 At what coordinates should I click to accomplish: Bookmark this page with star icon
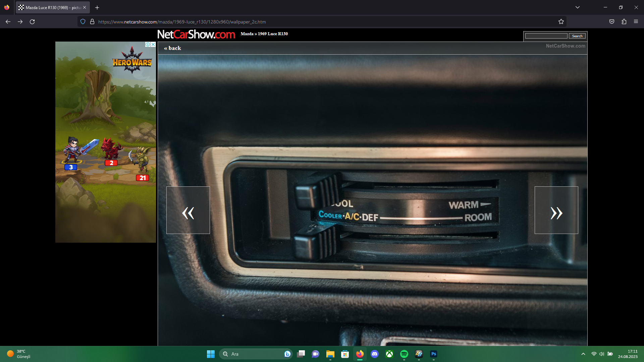[561, 22]
